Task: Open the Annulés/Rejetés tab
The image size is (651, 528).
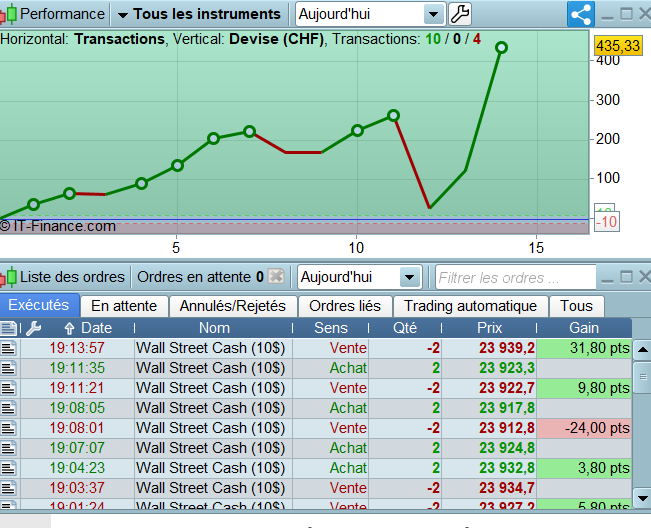Action: pos(233,306)
